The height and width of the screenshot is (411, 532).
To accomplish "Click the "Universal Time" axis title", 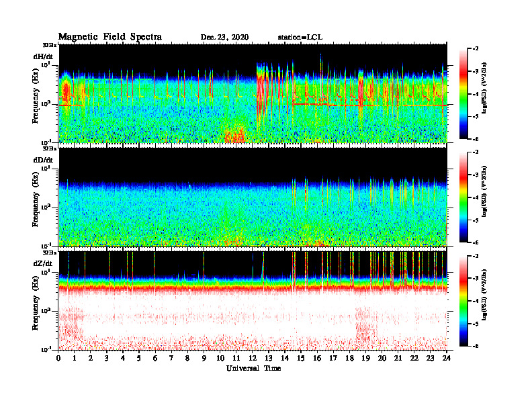I will pyautogui.click(x=253, y=368).
